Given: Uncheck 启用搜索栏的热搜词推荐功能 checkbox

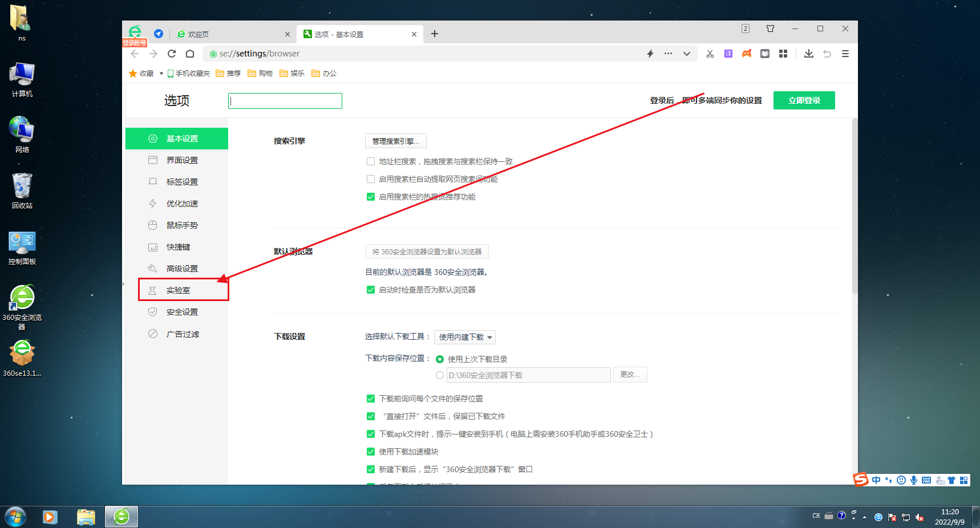Looking at the screenshot, I should pyautogui.click(x=371, y=197).
